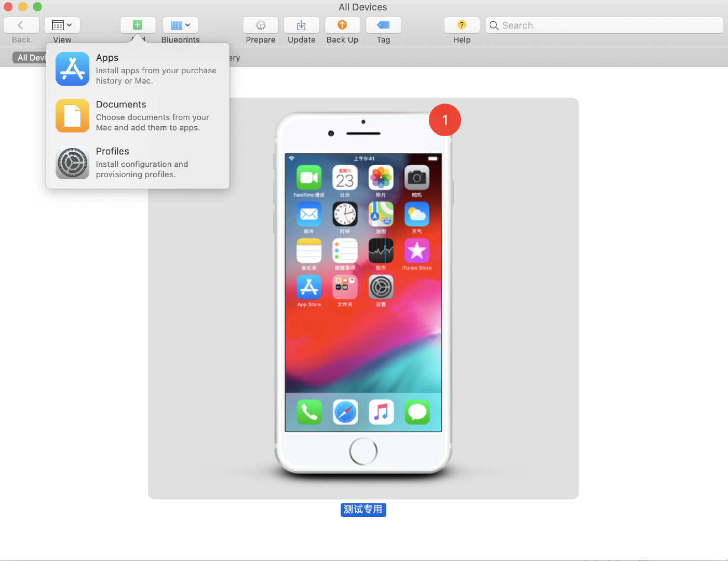Click the App Store icon in popover
Screen dimensions: 728x561
coord(72,69)
